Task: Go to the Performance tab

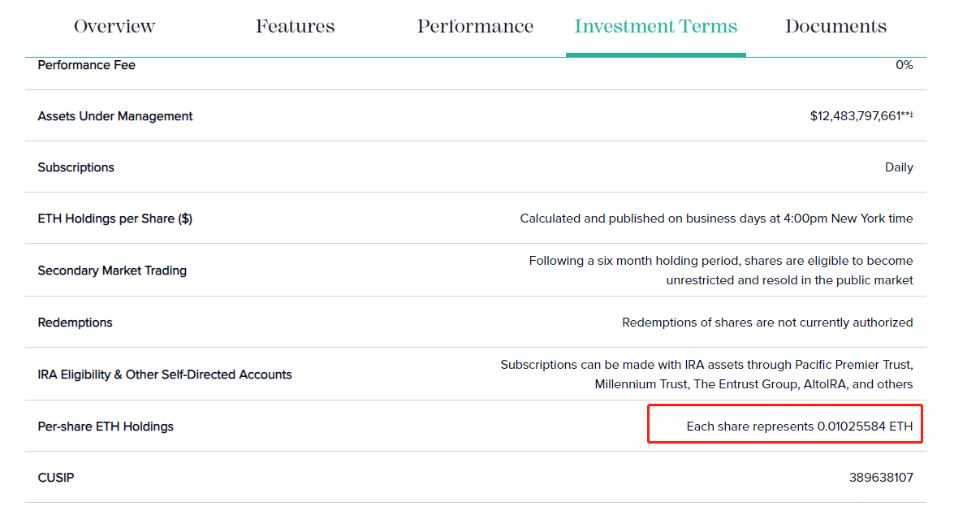Action: 475,26
